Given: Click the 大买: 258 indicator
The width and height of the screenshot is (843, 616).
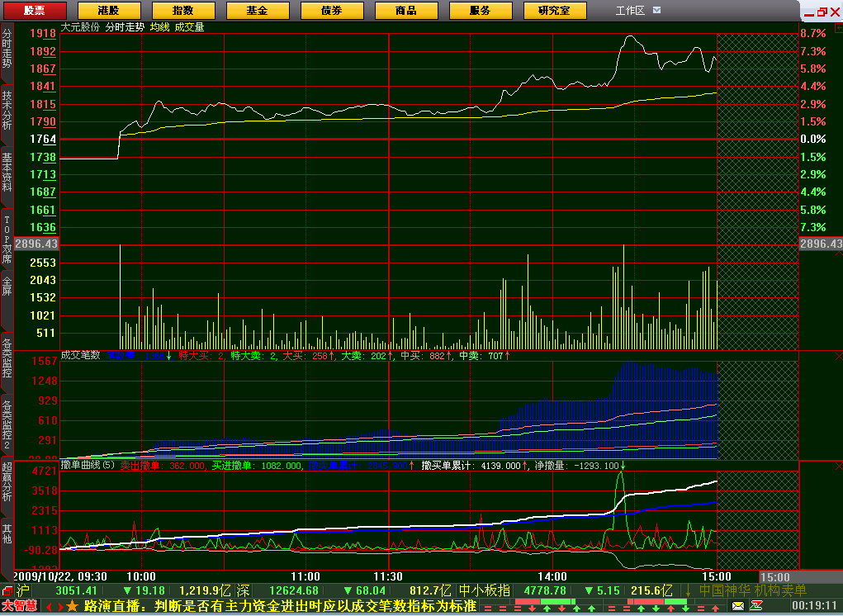Looking at the screenshot, I should (x=309, y=355).
